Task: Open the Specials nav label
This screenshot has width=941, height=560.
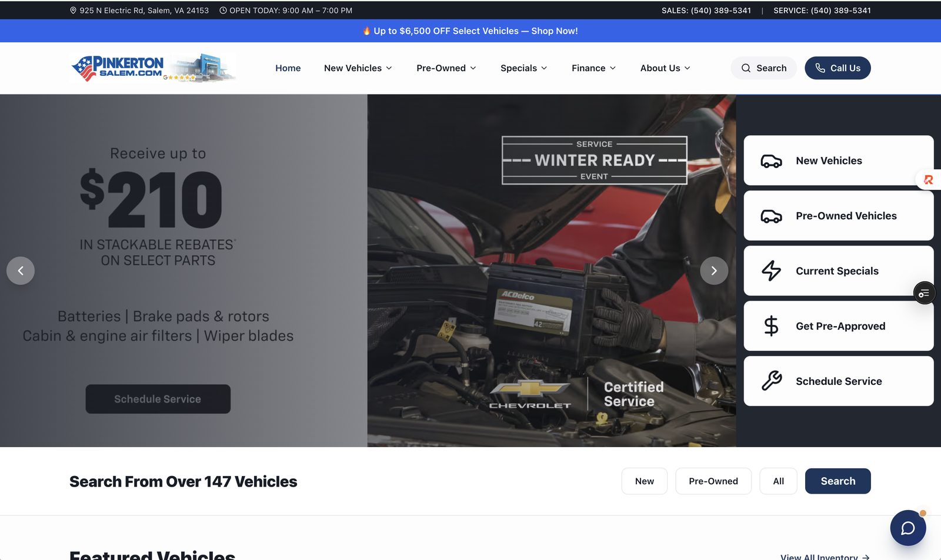Action: point(519,68)
